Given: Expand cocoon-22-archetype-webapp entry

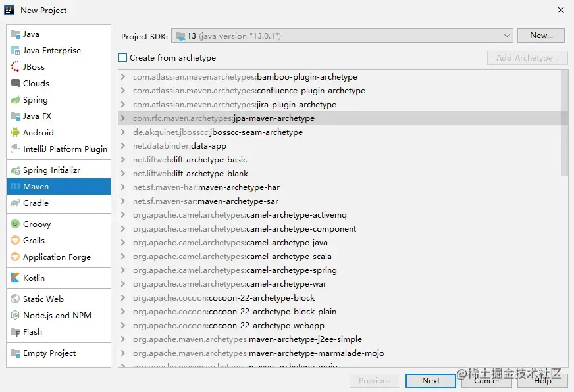Looking at the screenshot, I should click(123, 326).
